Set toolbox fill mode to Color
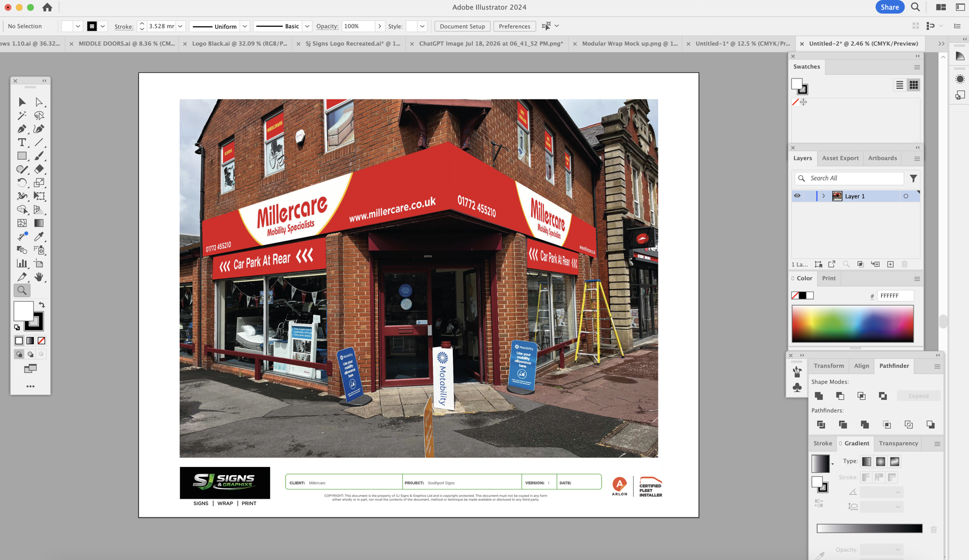 [x=19, y=341]
